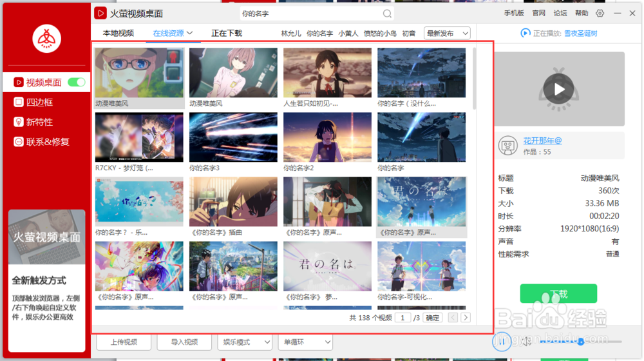
Task: Click the 1920*1080(16:9) resolution value
Action: coord(589,229)
